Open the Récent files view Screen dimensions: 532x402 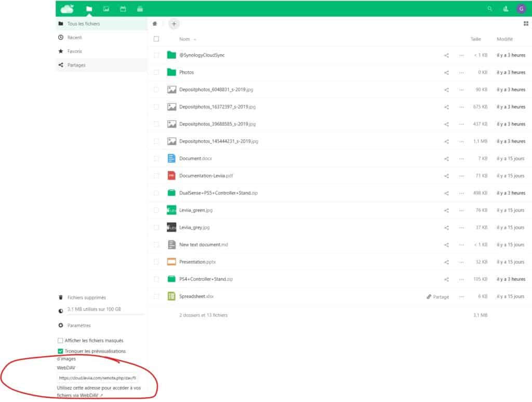coord(74,37)
